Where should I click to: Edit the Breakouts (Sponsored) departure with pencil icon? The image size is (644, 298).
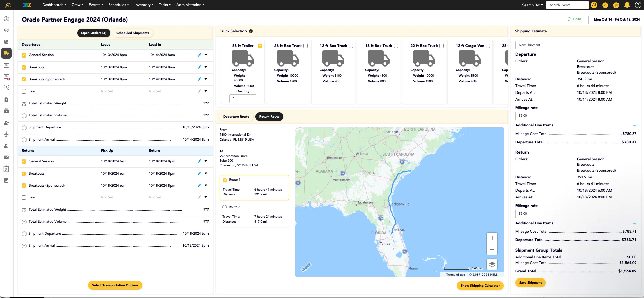[x=199, y=79]
